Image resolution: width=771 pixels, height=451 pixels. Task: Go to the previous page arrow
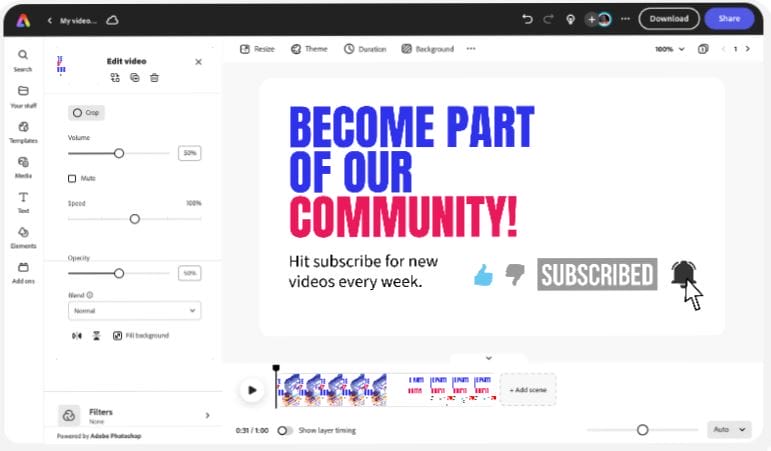click(723, 49)
